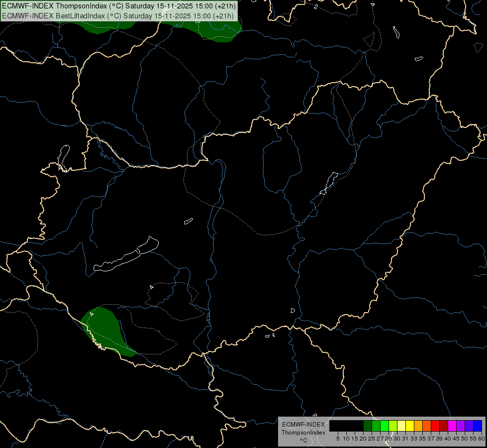Select the pale yellow 30–31 legend swatch
The height and width of the screenshot is (448, 487).
pos(401,426)
